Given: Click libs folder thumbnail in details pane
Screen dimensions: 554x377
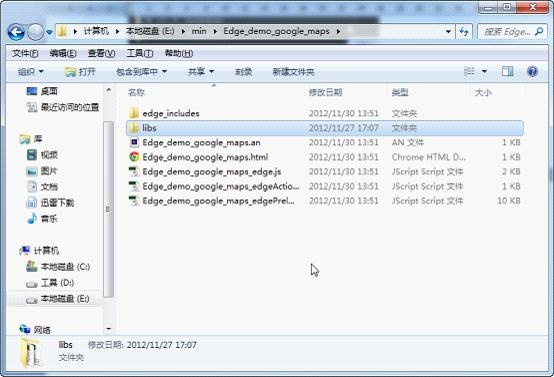Looking at the screenshot, I should [x=31, y=352].
